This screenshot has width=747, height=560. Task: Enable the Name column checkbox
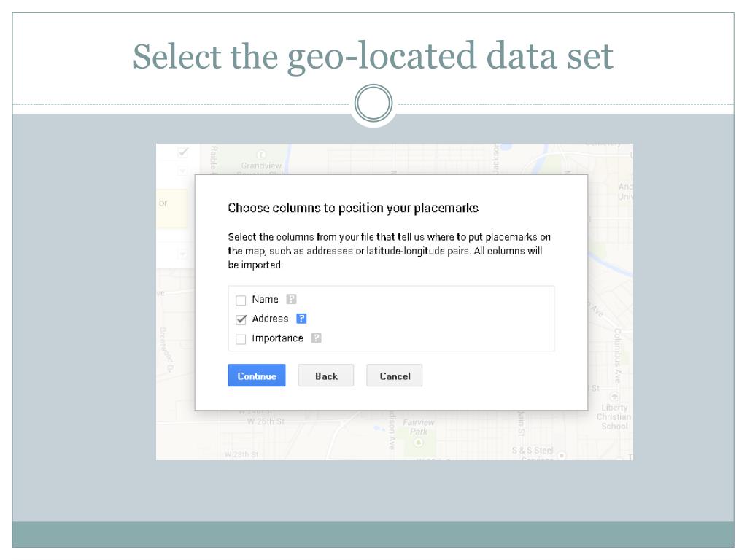coord(241,300)
